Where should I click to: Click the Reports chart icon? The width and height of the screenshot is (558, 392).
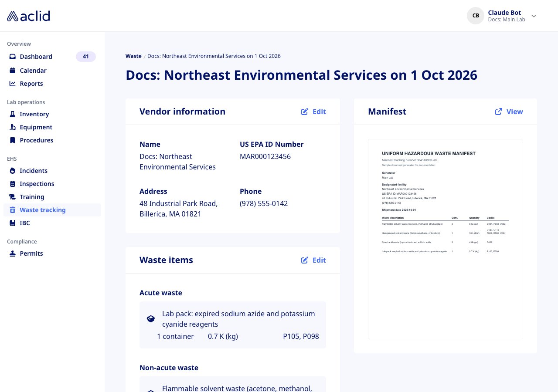click(13, 84)
